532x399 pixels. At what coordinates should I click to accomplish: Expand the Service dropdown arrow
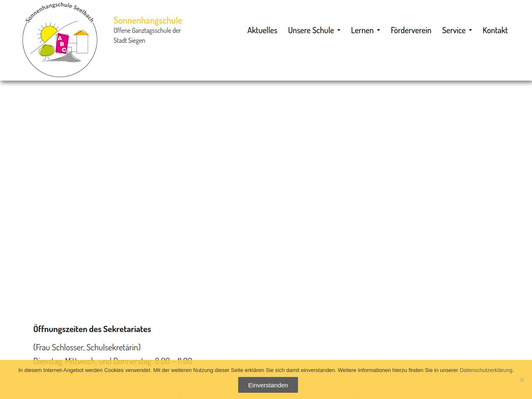point(470,30)
